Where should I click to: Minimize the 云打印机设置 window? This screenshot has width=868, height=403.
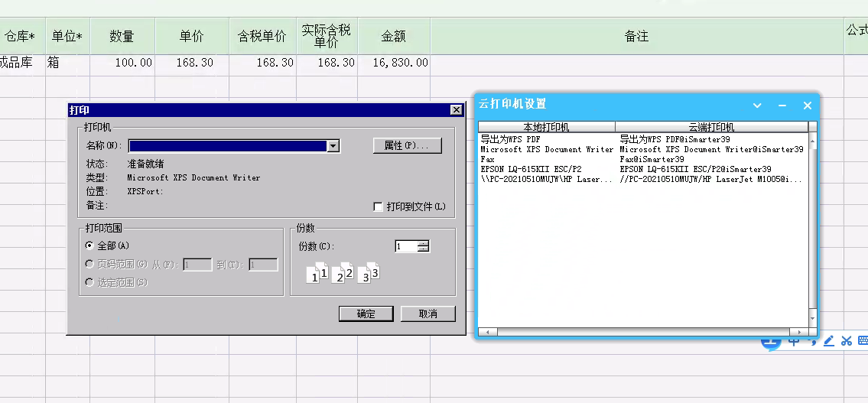[x=782, y=106]
